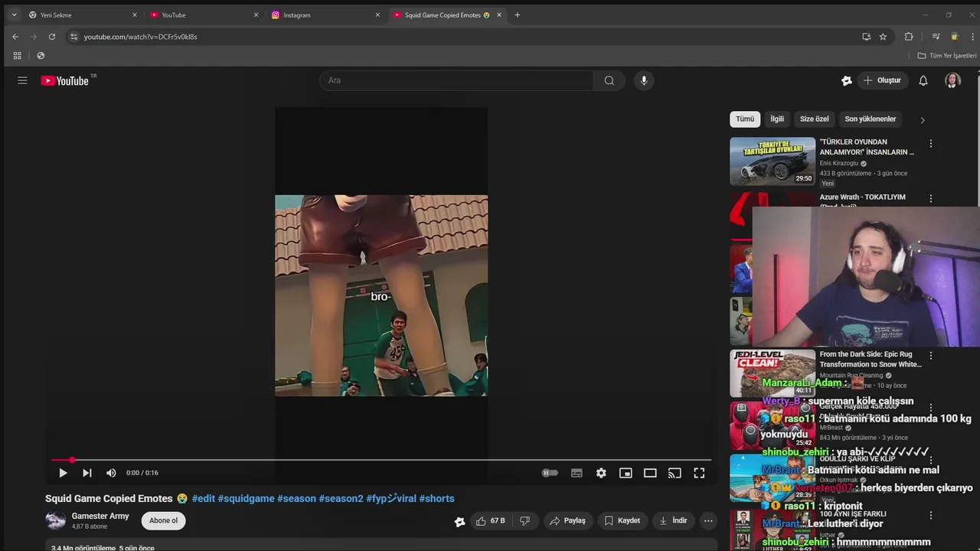Open options for 100 AYNI İŞE FARKLI video

click(x=931, y=516)
